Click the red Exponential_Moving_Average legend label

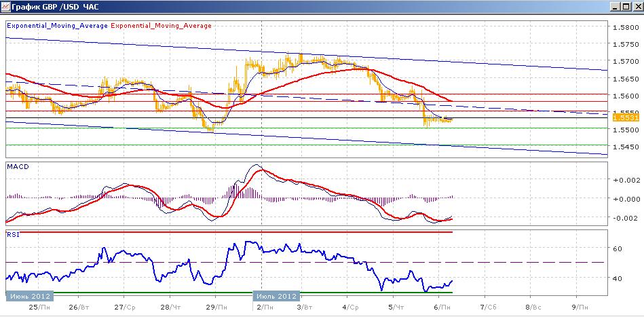[x=161, y=26]
